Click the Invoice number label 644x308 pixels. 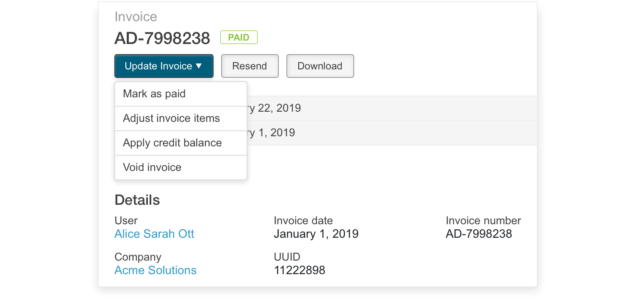483,221
